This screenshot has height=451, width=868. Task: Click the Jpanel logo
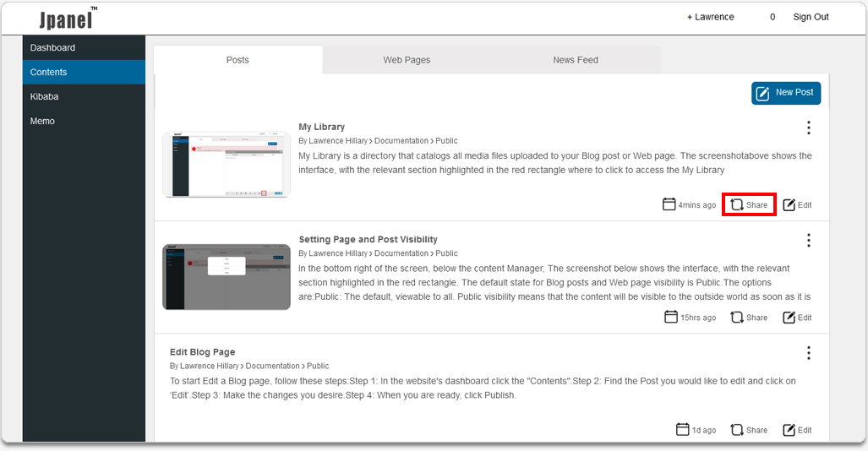click(x=68, y=19)
